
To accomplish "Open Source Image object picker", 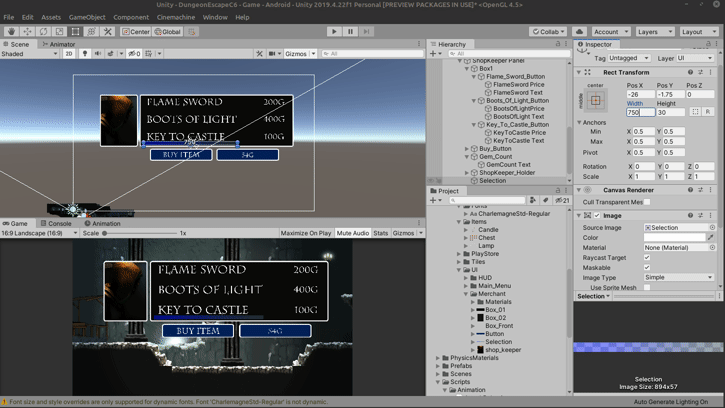I will pyautogui.click(x=713, y=228).
